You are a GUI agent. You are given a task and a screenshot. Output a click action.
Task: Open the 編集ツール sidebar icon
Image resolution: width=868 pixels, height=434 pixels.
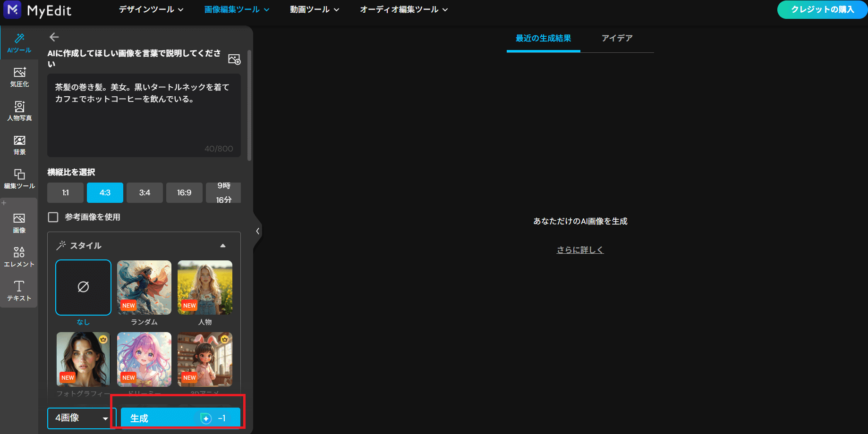pos(19,179)
